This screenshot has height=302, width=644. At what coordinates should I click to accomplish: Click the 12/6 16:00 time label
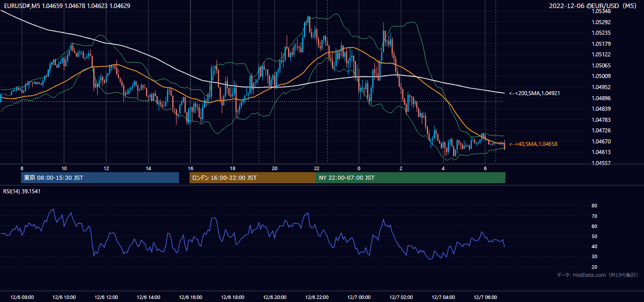[x=190, y=297]
